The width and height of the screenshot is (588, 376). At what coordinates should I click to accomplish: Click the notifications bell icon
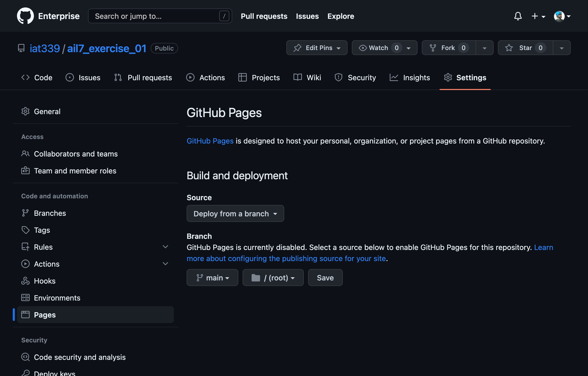(517, 16)
